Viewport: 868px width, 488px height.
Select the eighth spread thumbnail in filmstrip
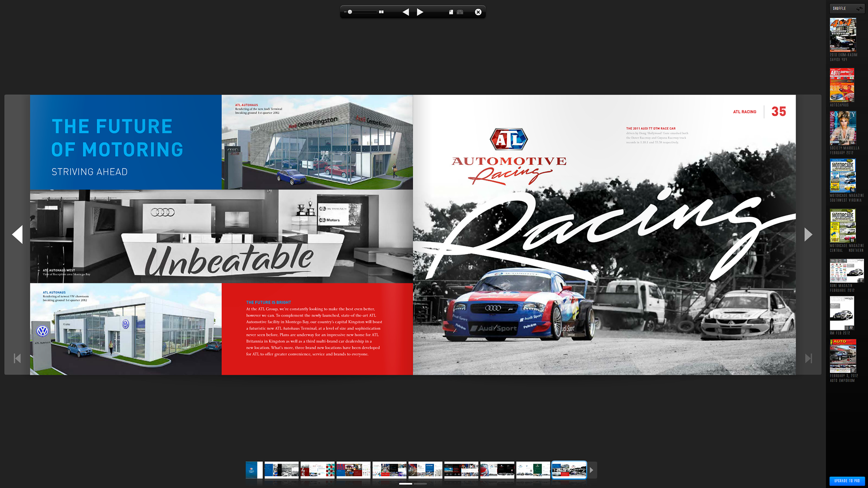(497, 470)
